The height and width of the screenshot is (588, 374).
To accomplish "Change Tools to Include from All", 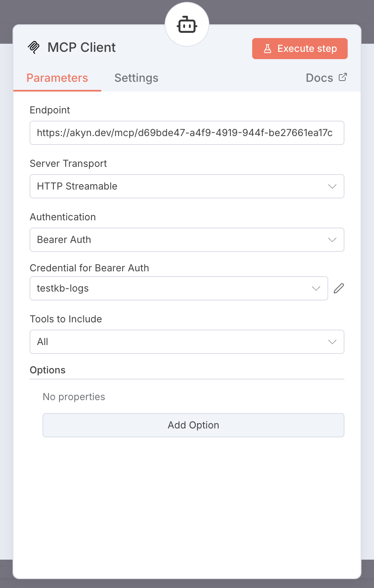I will [187, 342].
